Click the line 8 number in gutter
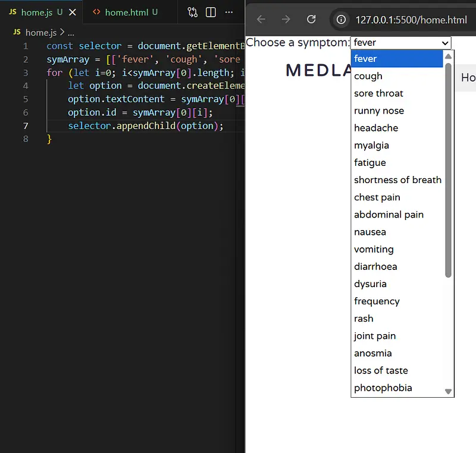The image size is (476, 453). 25,139
